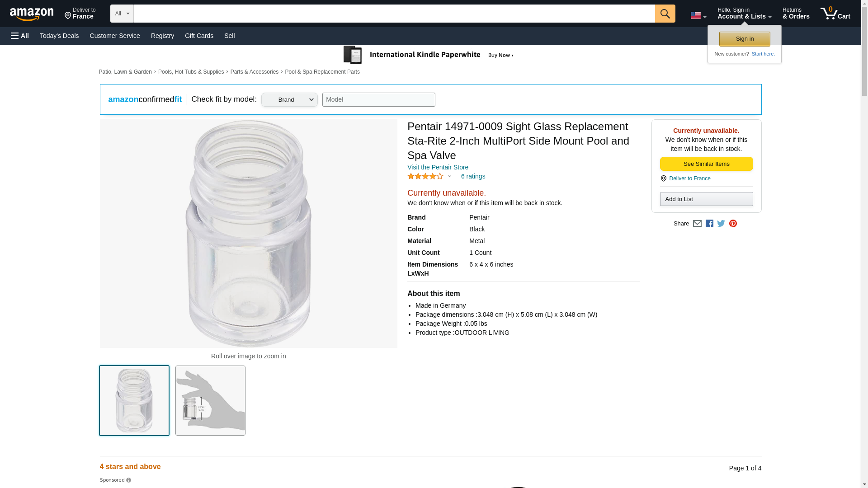This screenshot has height=488, width=868.
Task: Go to the Amazon home logo
Action: 32,14
